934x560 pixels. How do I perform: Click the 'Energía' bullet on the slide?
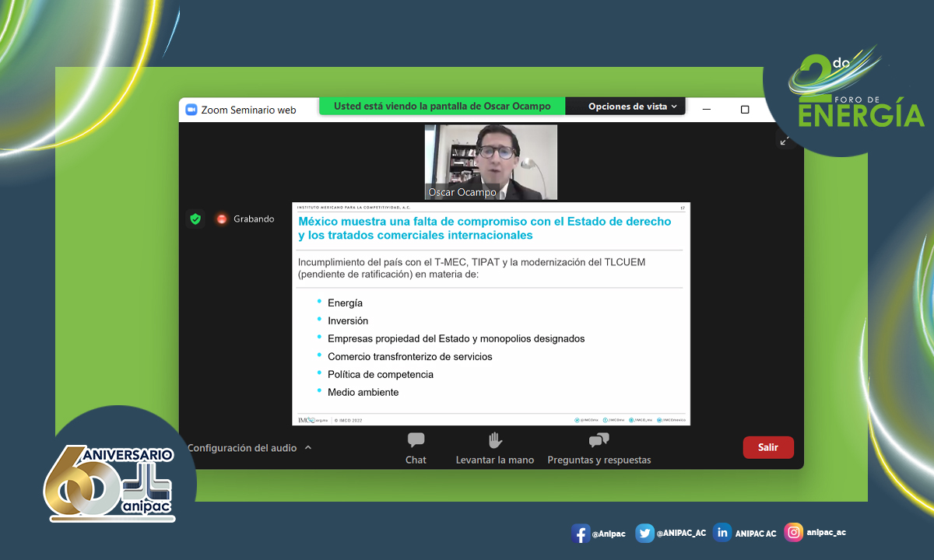345,303
